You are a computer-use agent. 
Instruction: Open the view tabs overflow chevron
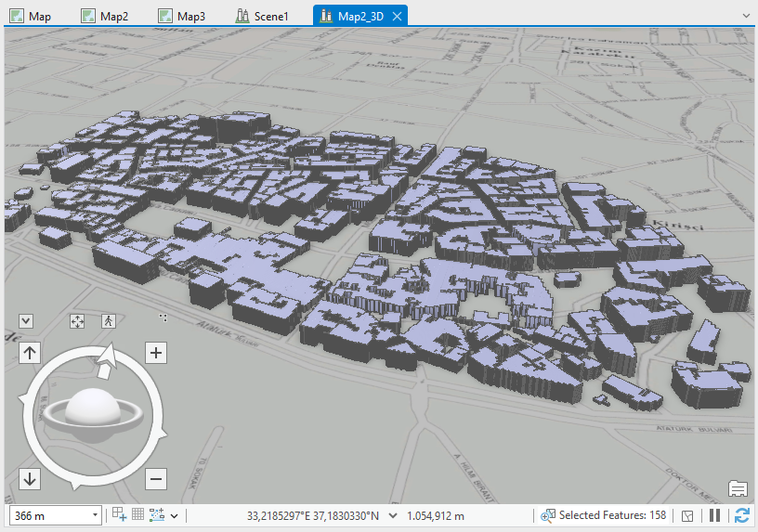point(746,16)
